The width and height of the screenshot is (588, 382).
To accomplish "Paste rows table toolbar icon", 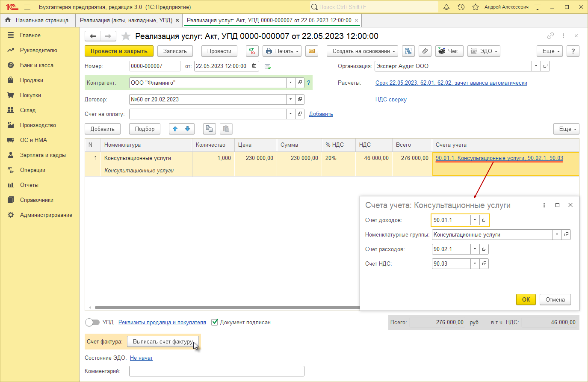I will [x=226, y=129].
